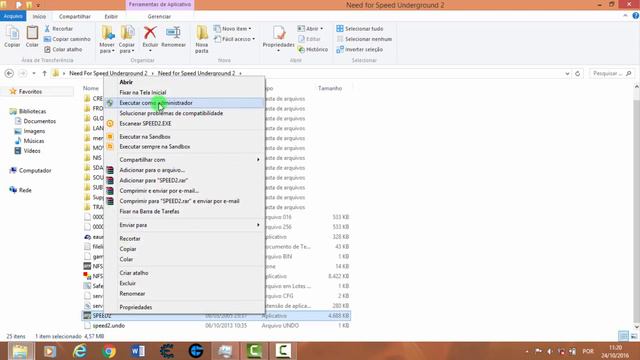Click the back navigation arrow

pyautogui.click(x=9, y=73)
